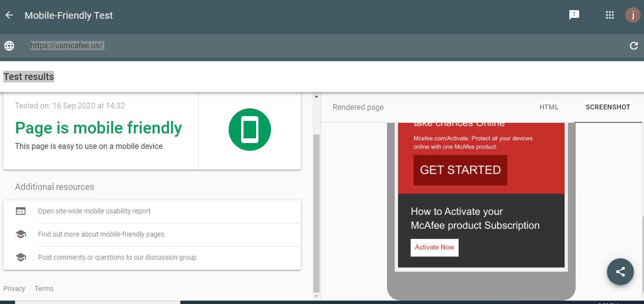Screen dimensions: 644x304
Task: Click the results panel vertical scrollbar
Action: 316,212
